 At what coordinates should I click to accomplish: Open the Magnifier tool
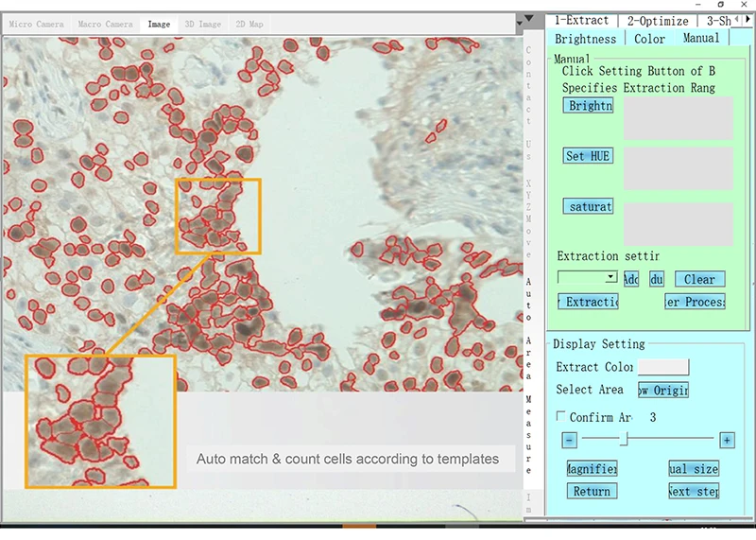(x=592, y=469)
